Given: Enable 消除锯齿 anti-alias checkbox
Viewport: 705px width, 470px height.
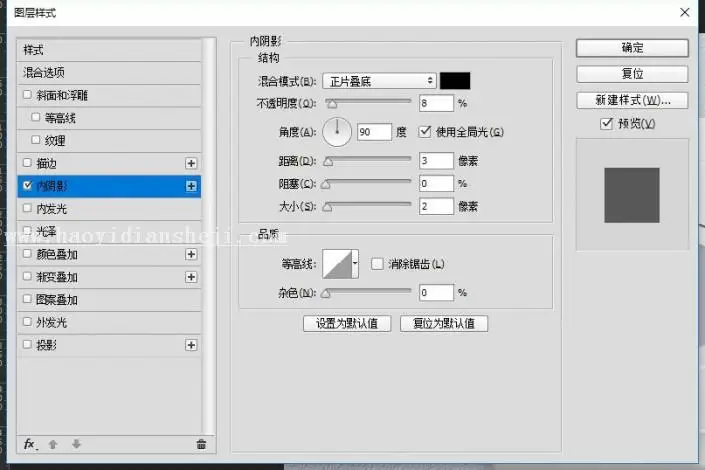Looking at the screenshot, I should tap(377, 264).
